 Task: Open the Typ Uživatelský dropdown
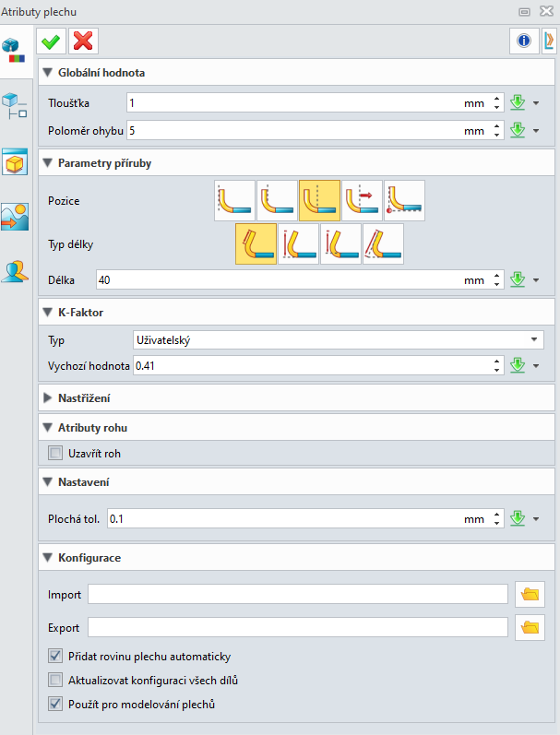[339, 340]
